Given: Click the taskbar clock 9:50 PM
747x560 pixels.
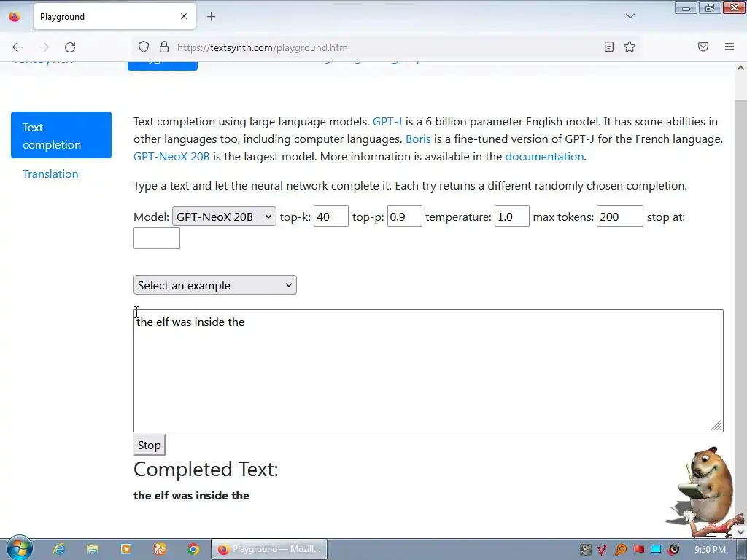Looking at the screenshot, I should click(710, 550).
